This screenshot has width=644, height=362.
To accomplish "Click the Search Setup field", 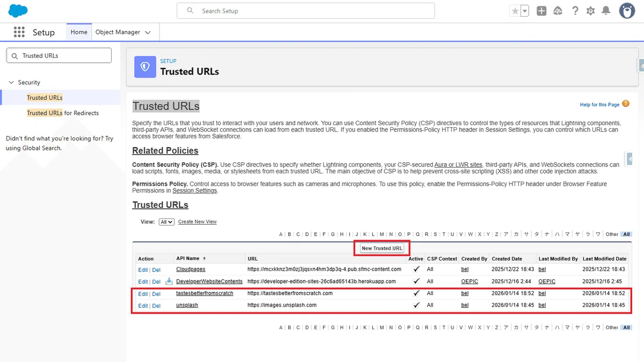I will click(x=306, y=11).
